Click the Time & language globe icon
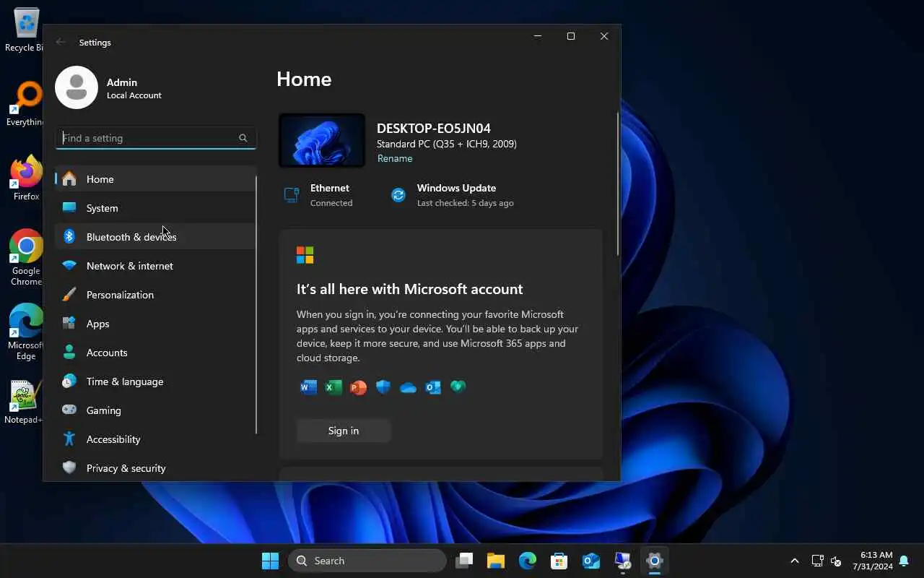924x578 pixels. [x=69, y=381]
